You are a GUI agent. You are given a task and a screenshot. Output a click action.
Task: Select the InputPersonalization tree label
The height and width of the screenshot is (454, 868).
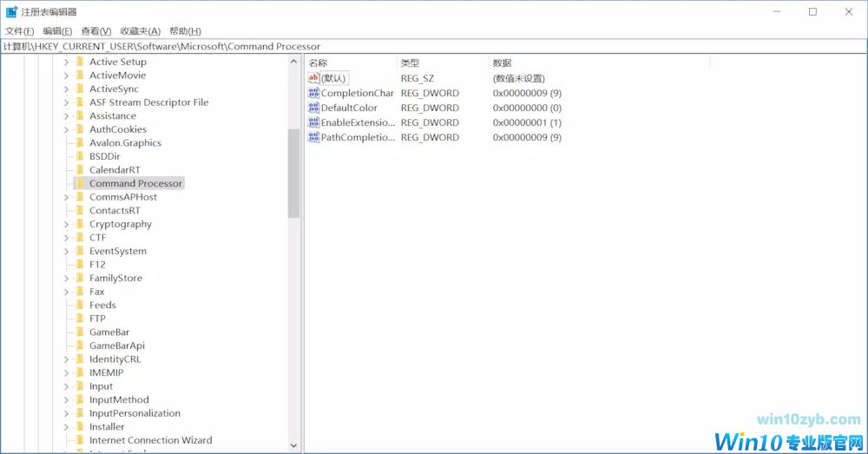135,413
